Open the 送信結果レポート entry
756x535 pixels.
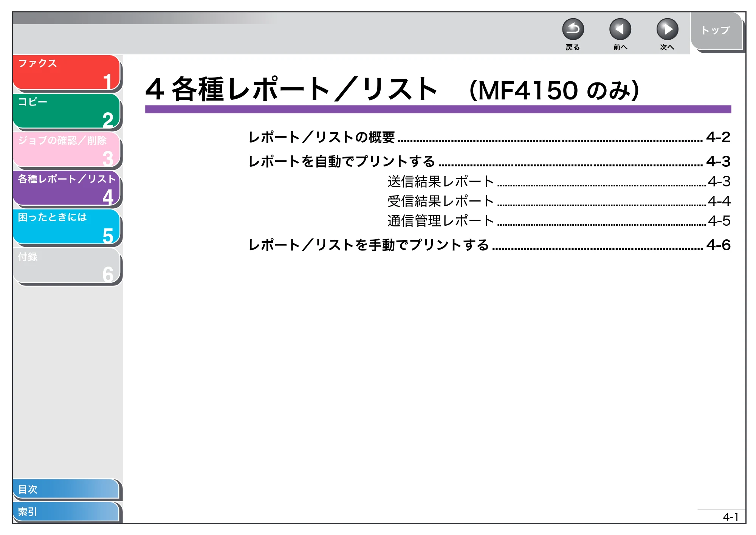[x=441, y=181]
